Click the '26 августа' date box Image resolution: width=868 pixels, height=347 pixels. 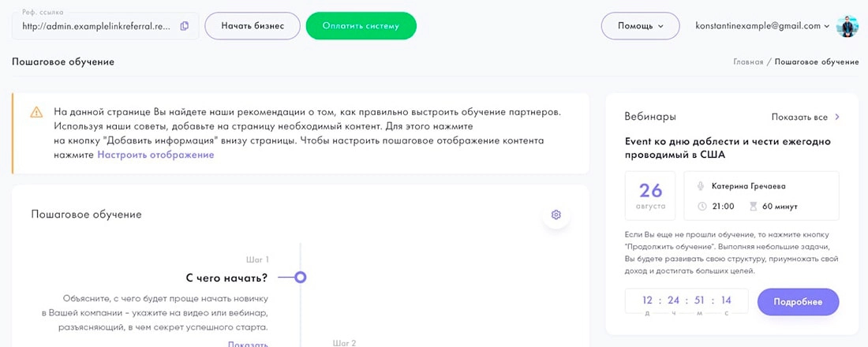pos(650,196)
